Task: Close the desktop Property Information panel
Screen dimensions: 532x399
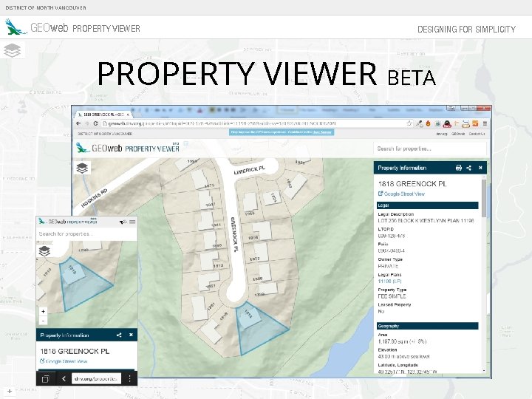Action: click(480, 168)
